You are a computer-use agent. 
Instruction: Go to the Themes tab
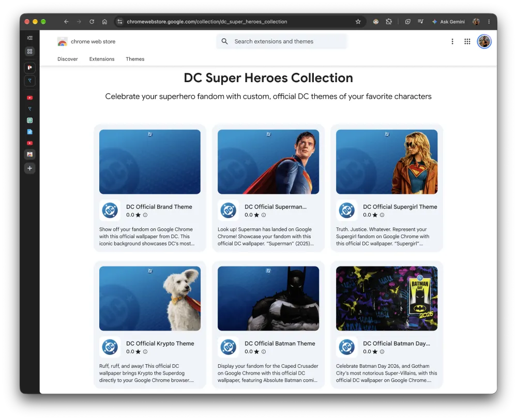pos(135,59)
